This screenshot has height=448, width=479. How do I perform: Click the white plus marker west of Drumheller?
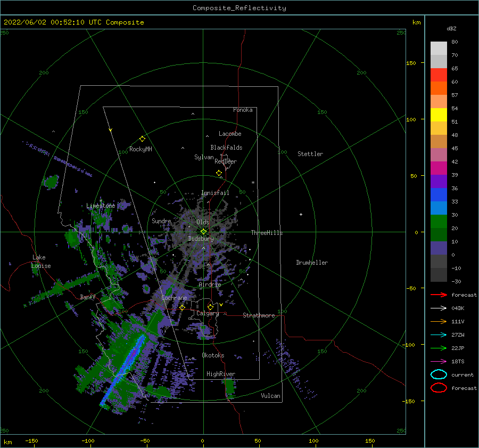pos(301,214)
